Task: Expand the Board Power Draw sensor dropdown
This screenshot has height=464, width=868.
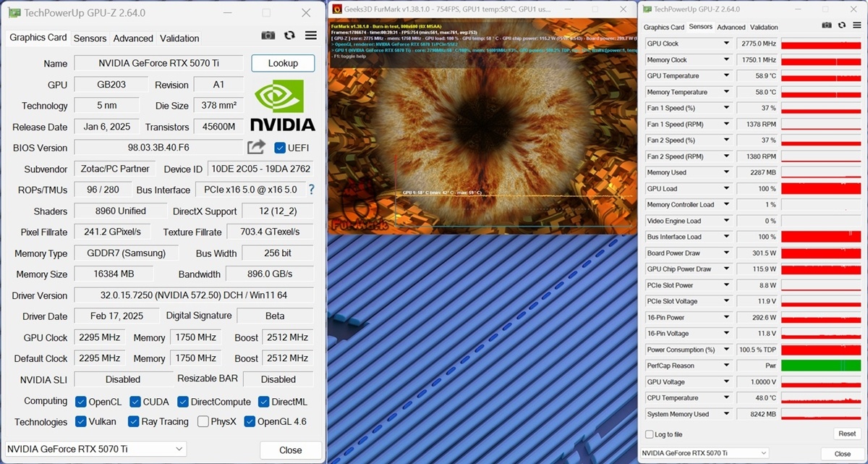Action: coord(726,253)
